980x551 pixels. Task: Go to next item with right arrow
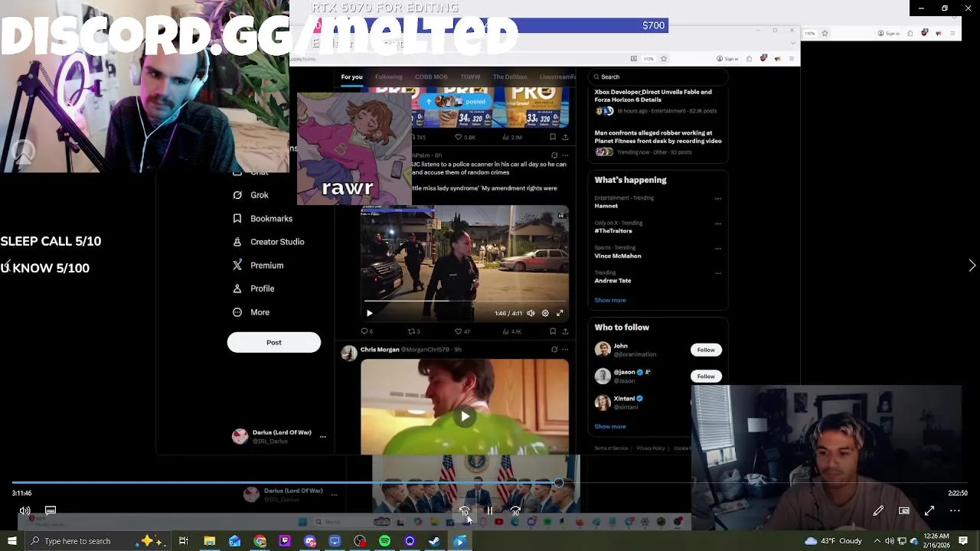972,266
